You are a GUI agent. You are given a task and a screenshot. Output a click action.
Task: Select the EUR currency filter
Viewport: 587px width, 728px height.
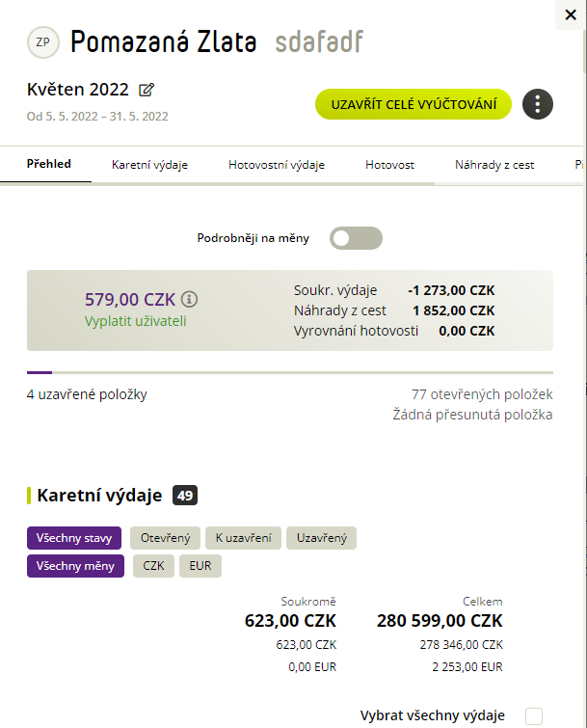pyautogui.click(x=200, y=566)
